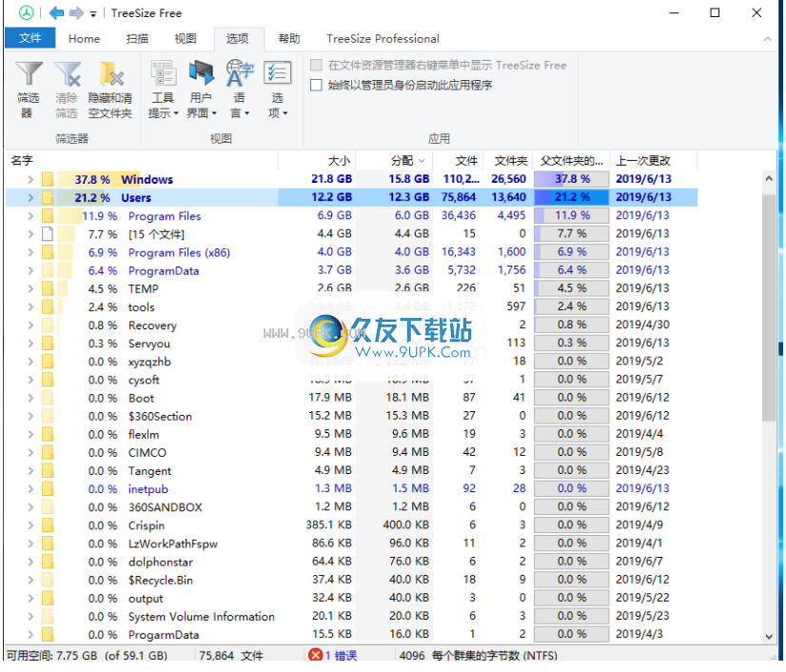Click the tools folder icon
This screenshot has height=672, width=786.
pos(48,306)
